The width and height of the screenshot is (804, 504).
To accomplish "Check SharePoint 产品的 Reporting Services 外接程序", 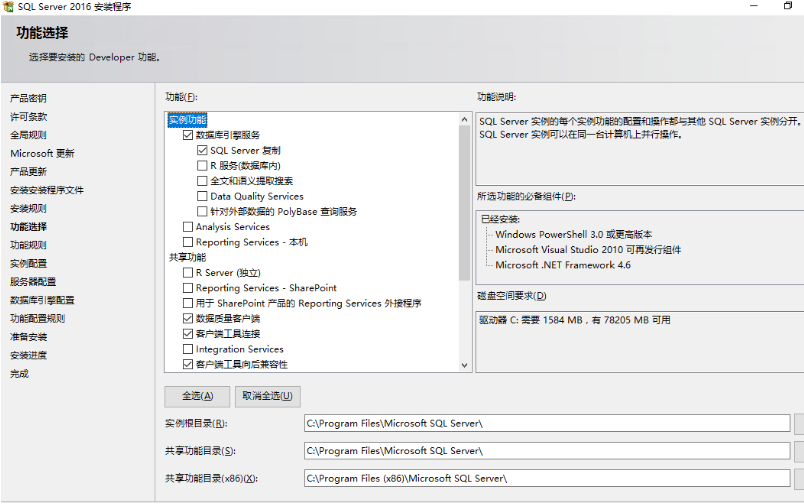I will 188,304.
